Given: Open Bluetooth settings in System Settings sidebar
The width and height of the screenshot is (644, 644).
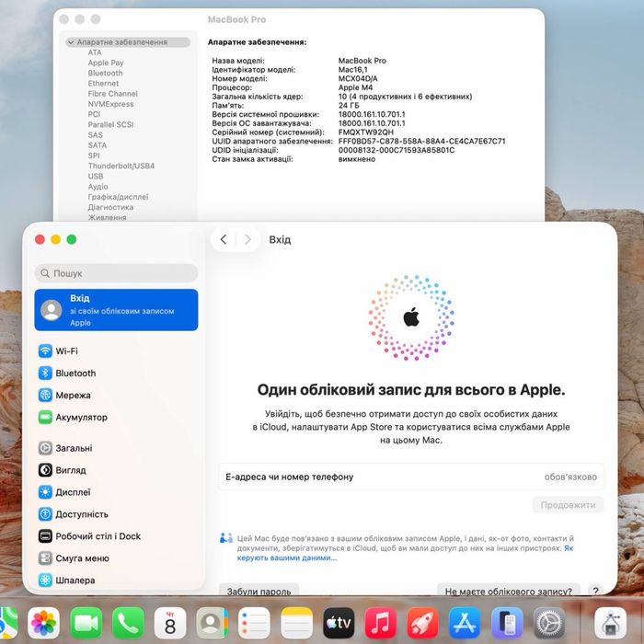Looking at the screenshot, I should [x=116, y=374].
